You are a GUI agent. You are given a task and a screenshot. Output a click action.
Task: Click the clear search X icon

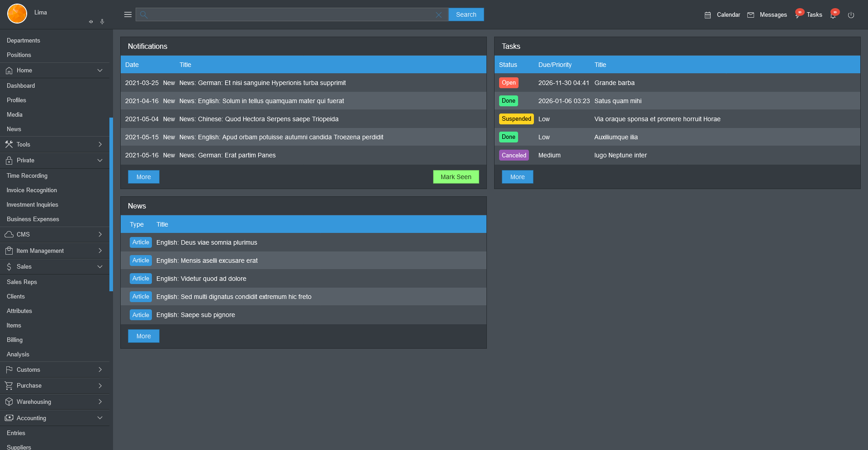(x=439, y=15)
